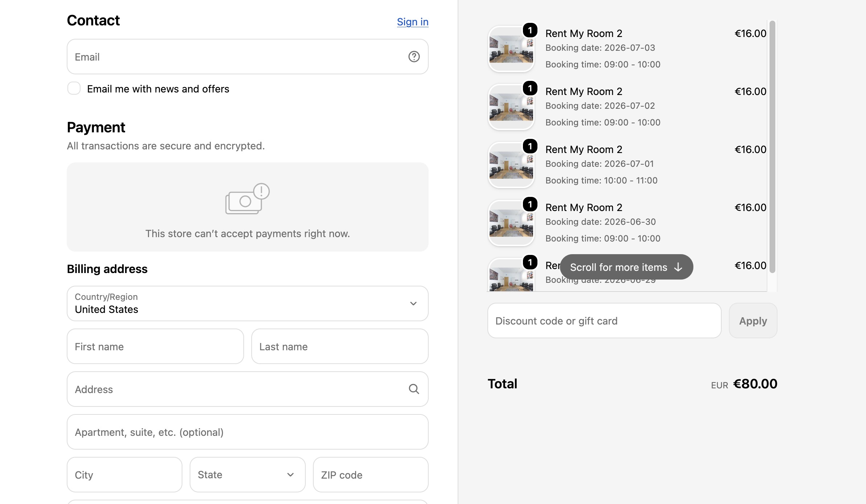
Task: Click room thumbnail for 2026-07-02 booking
Action: 511,107
